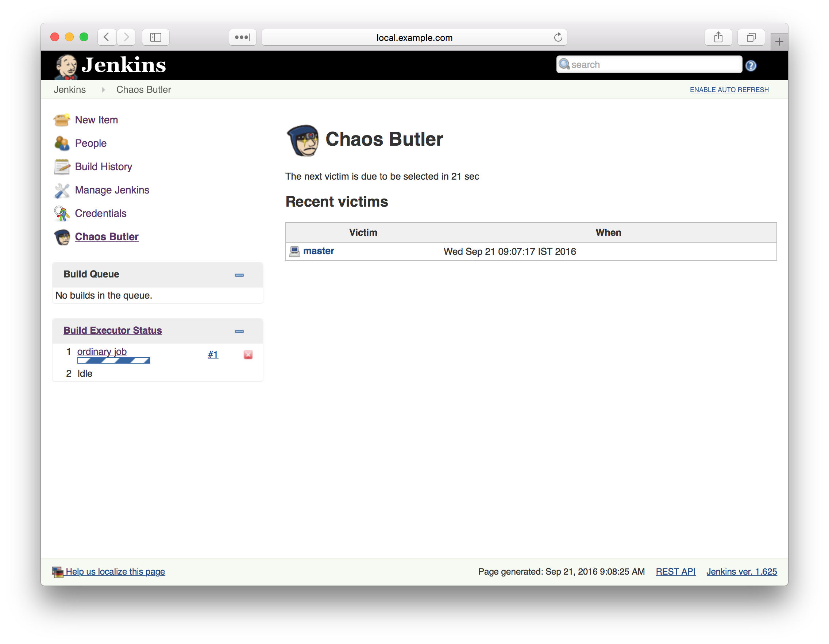Enable auto refresh
The height and width of the screenshot is (644, 829).
pyautogui.click(x=729, y=89)
